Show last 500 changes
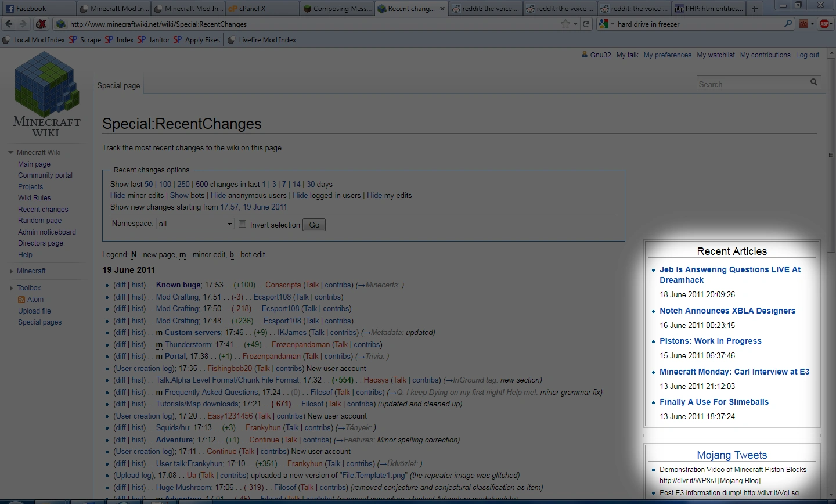The width and height of the screenshot is (836, 504). (x=202, y=184)
